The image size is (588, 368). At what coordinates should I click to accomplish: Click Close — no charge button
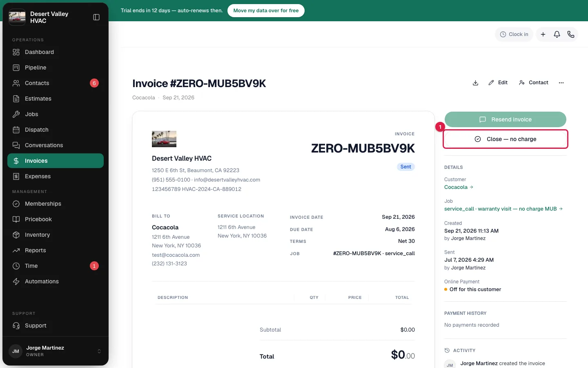click(x=506, y=139)
